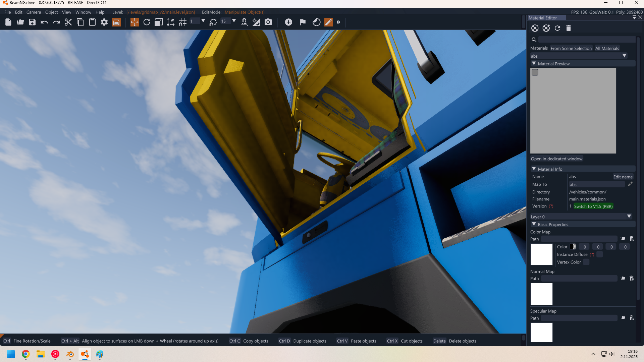Enable the Vertex Color checkbox
The height and width of the screenshot is (362, 644).
click(586, 262)
